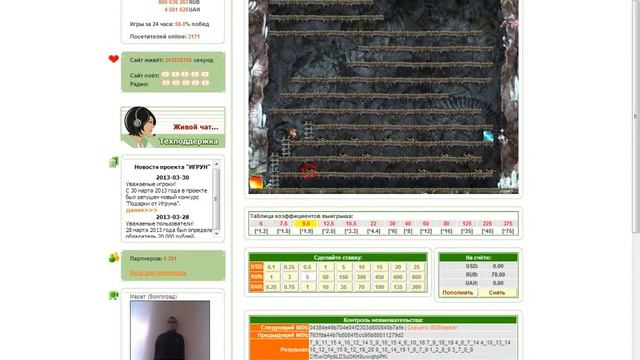Viewport: 640px width, 360px height.
Task: Click the 2013-03-30 news date heading
Action: 172,178
